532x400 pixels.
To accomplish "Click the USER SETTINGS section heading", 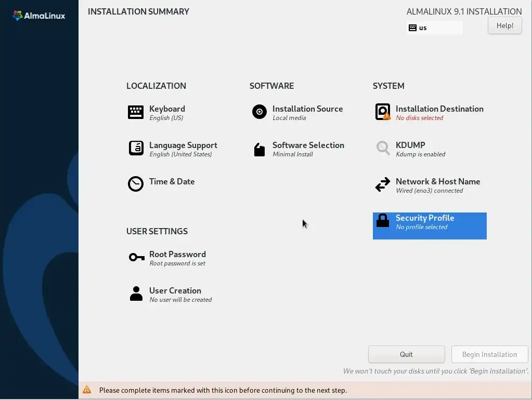I will coord(157,231).
